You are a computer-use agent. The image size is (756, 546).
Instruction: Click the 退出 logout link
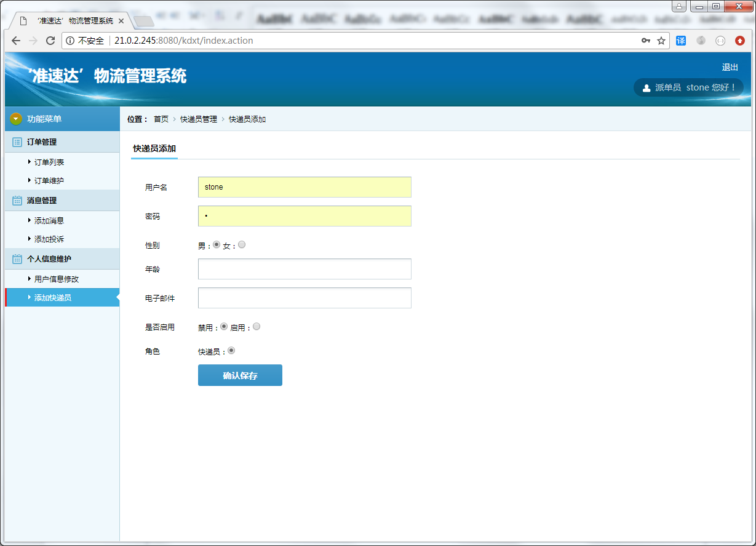point(730,68)
